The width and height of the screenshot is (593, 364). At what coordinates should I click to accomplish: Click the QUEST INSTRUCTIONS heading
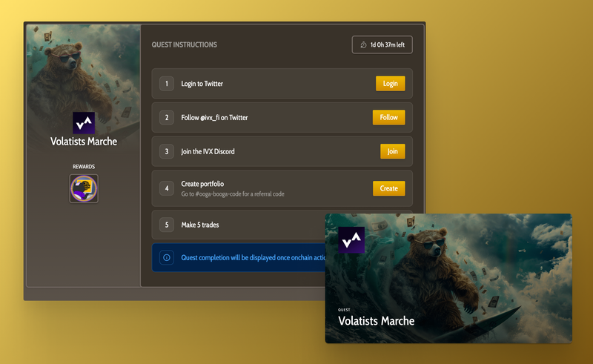coord(185,44)
